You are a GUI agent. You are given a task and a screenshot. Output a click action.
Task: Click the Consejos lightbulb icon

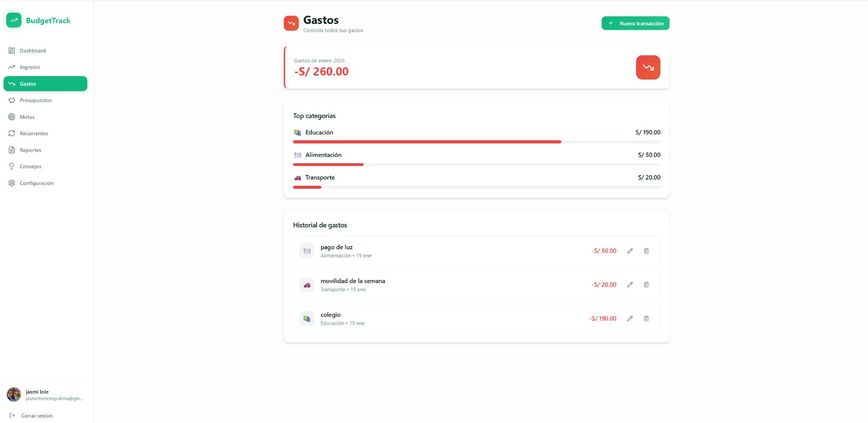pyautogui.click(x=12, y=166)
